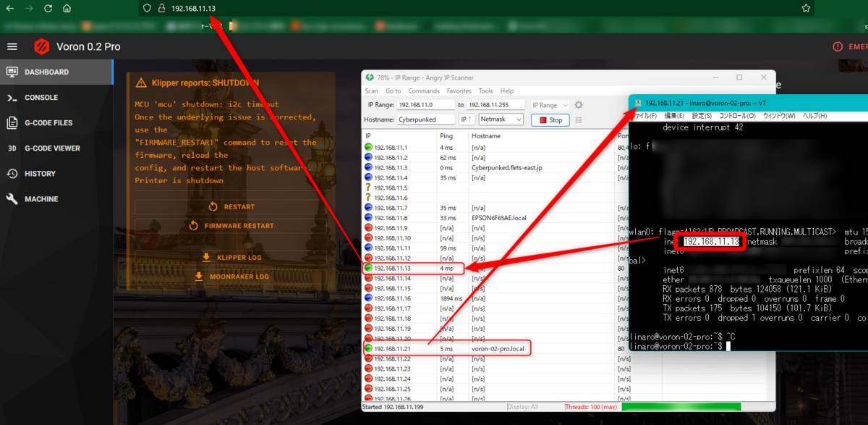Click the green scan progress bar
Screen dimensions: 868x425
point(681,407)
